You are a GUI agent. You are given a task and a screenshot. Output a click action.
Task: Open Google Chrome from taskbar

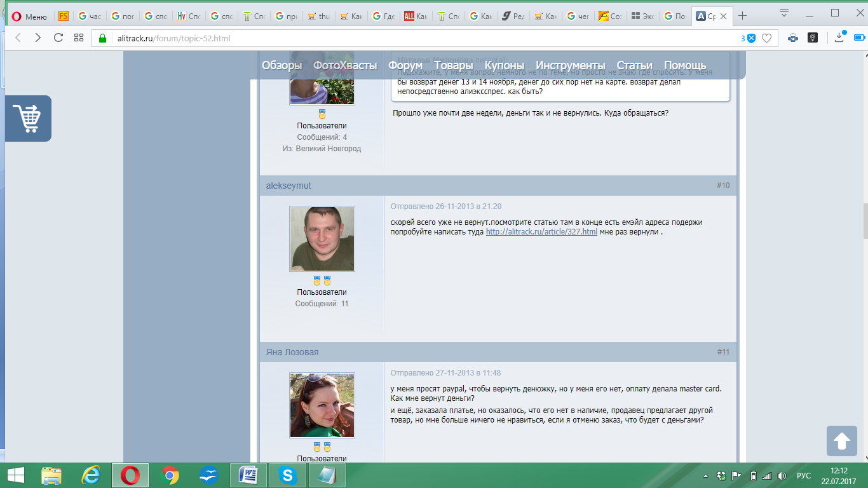(x=170, y=475)
